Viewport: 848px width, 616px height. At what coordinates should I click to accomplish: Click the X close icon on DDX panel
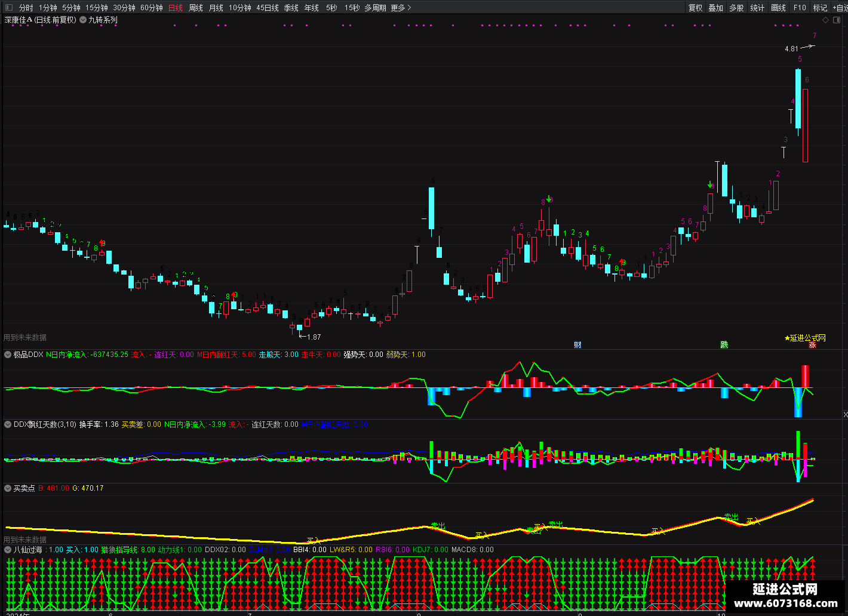[x=845, y=414]
